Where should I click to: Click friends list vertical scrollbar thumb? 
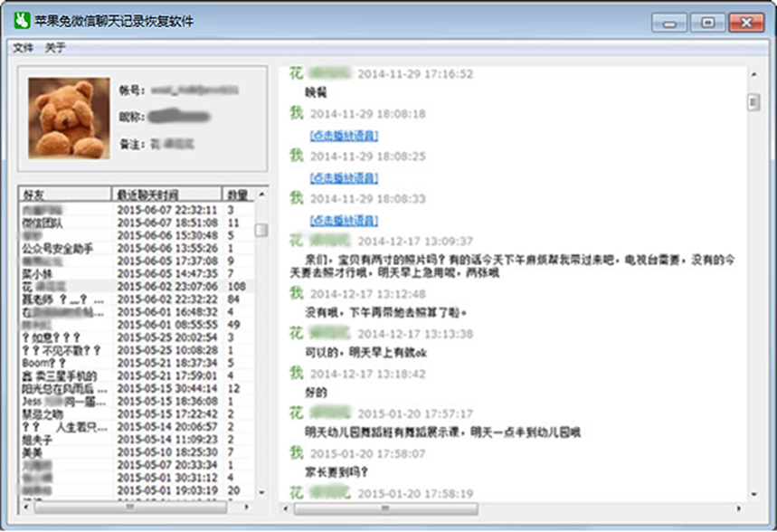261,230
